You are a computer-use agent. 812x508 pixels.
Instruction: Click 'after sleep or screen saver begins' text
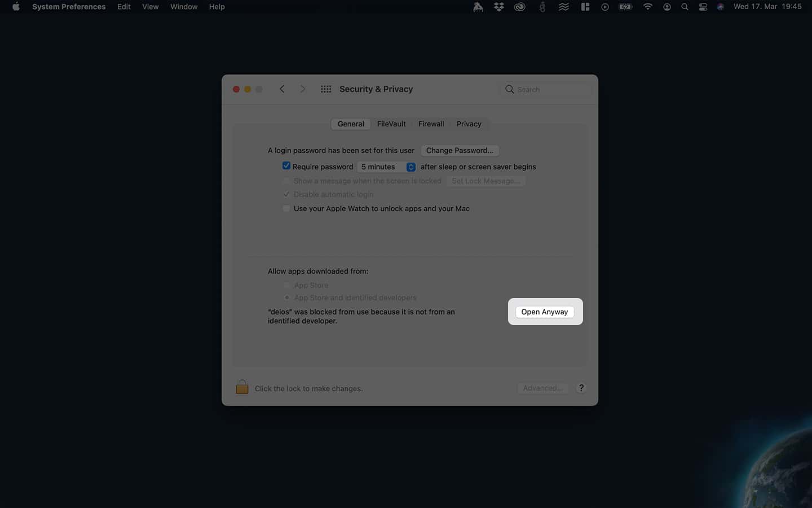click(478, 167)
